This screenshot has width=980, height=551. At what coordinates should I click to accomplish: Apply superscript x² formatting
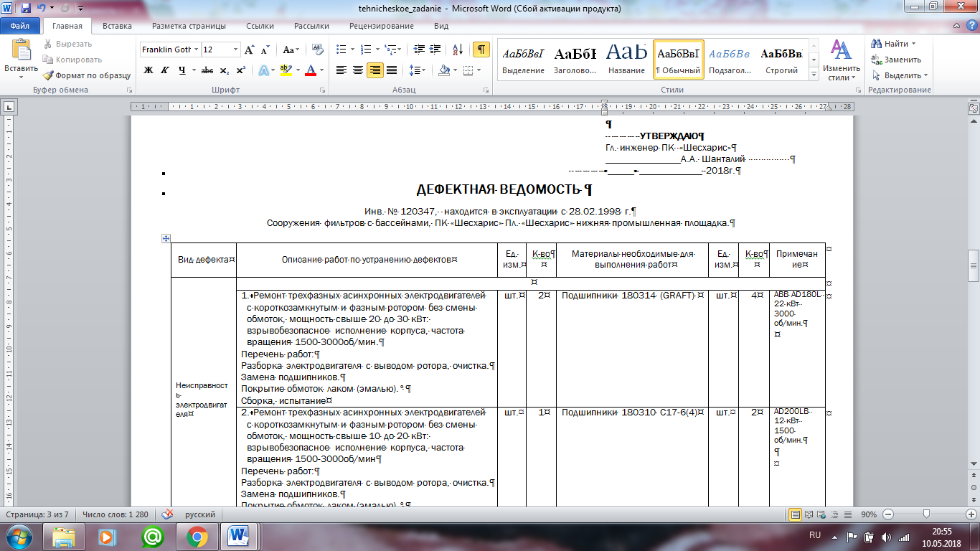point(240,70)
